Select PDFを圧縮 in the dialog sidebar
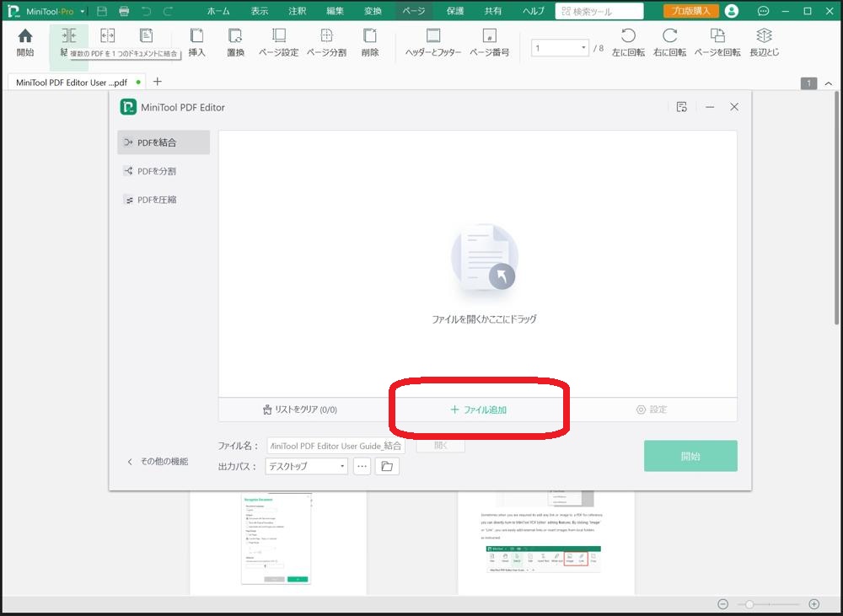843x616 pixels. click(x=164, y=200)
